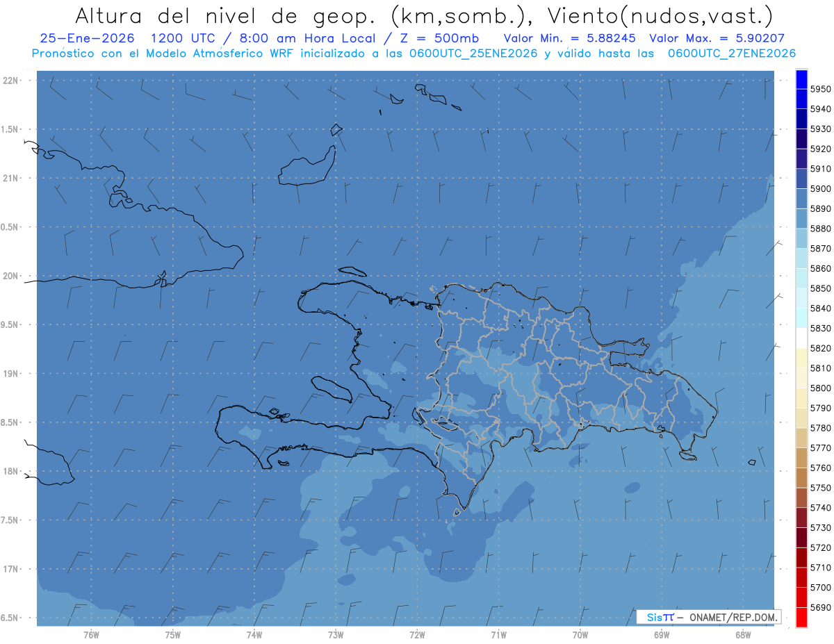This screenshot has width=834, height=644.
Task: Click the 73W longitude axis label
Action: [336, 635]
